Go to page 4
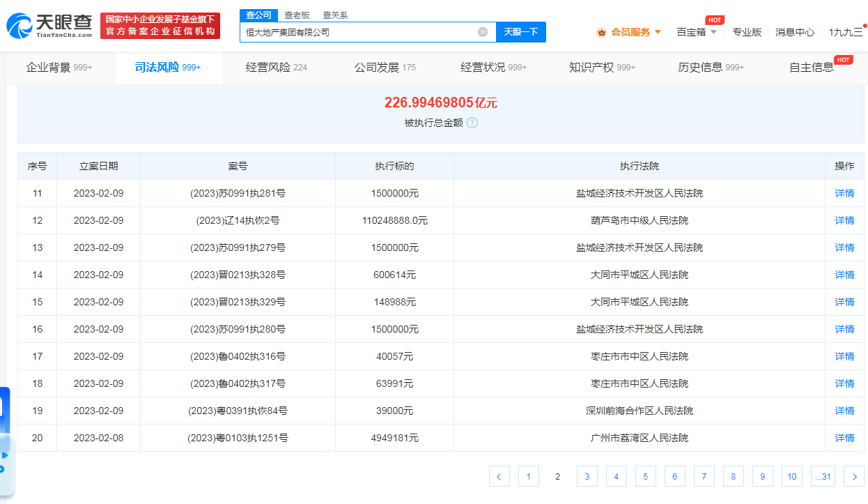 (x=616, y=477)
